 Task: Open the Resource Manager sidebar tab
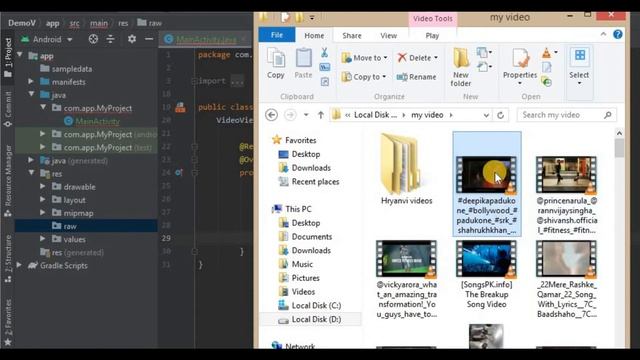pos(8,181)
